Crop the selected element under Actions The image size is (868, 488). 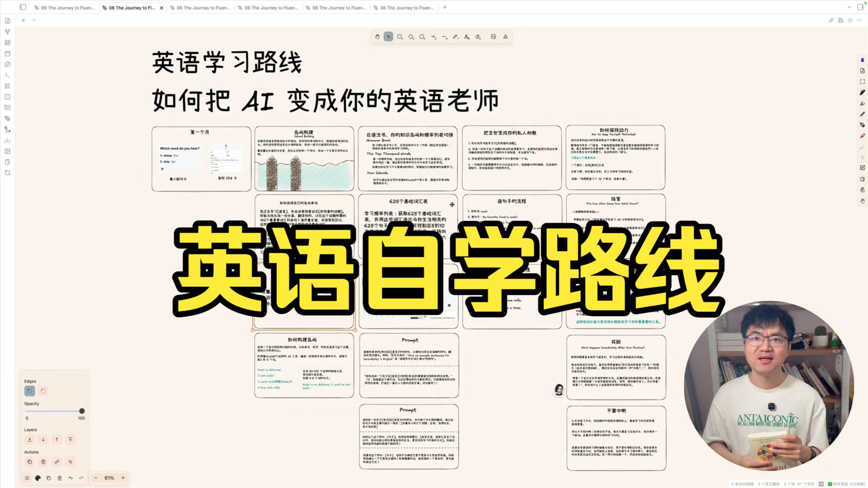point(71,462)
